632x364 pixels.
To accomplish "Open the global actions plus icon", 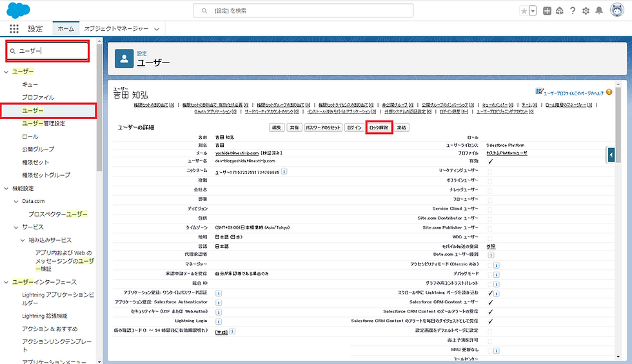I will point(547,11).
